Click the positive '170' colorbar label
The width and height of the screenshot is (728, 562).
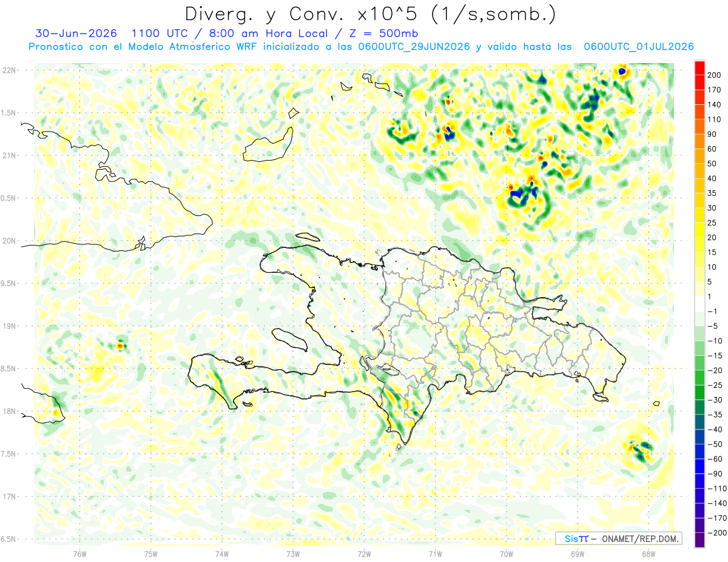(714, 90)
